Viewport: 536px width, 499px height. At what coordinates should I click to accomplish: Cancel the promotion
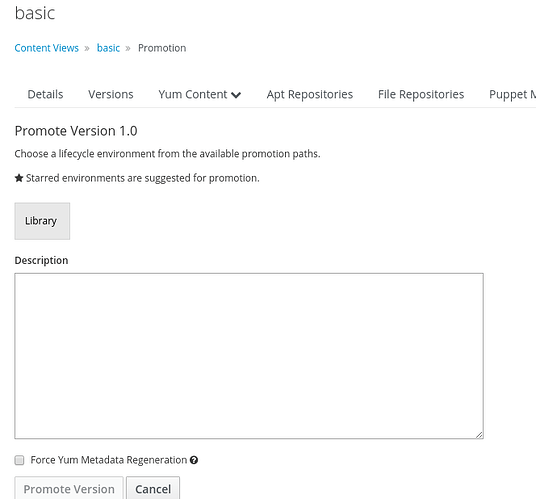[153, 489]
